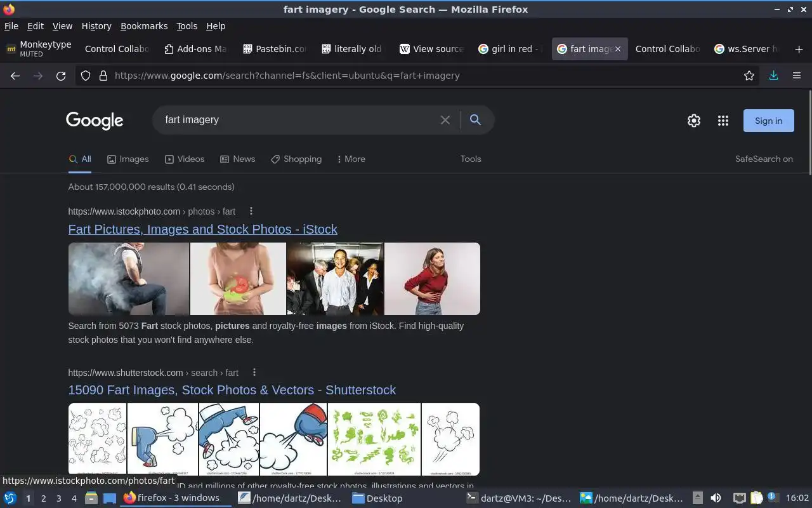Image resolution: width=812 pixels, height=508 pixels.
Task: Close the 'fart imagery' tab
Action: [618, 49]
